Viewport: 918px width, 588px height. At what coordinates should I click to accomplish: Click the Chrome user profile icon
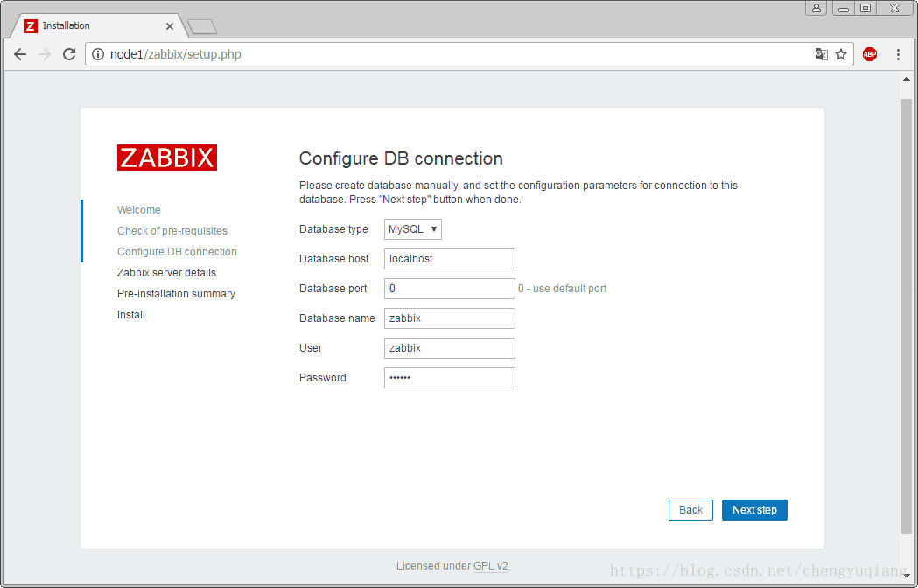pyautogui.click(x=816, y=8)
